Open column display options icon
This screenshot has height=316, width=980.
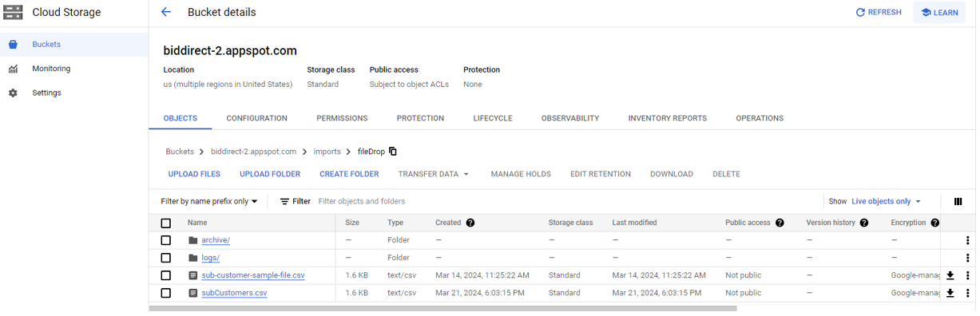[x=958, y=202]
